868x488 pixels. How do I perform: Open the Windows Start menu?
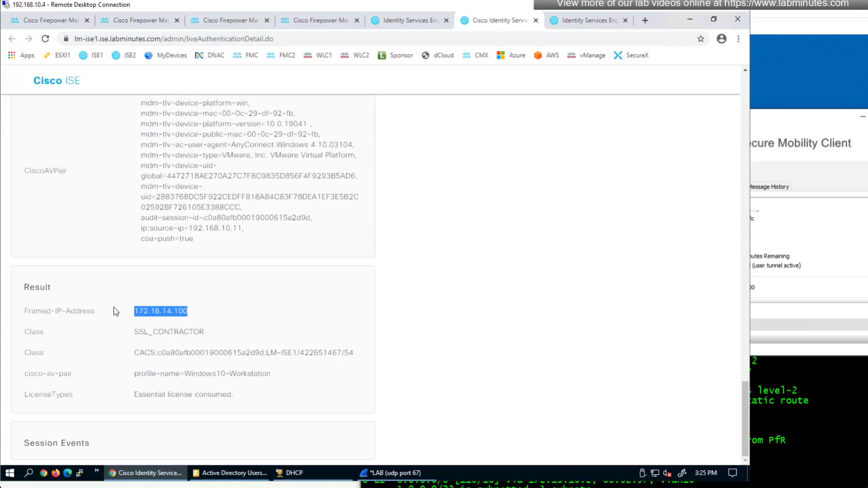[9, 473]
